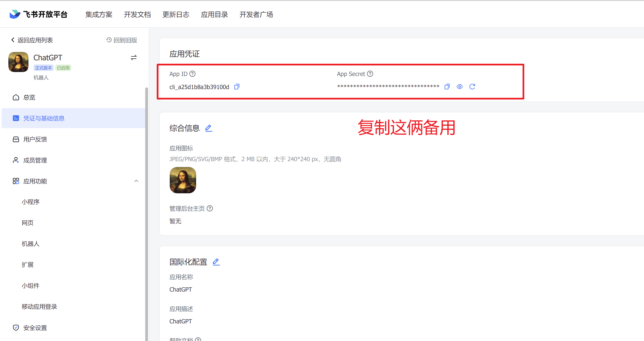Click the 凭证与基础信息 card icon
Screen dimensions: 644x341
pyautogui.click(x=16, y=118)
